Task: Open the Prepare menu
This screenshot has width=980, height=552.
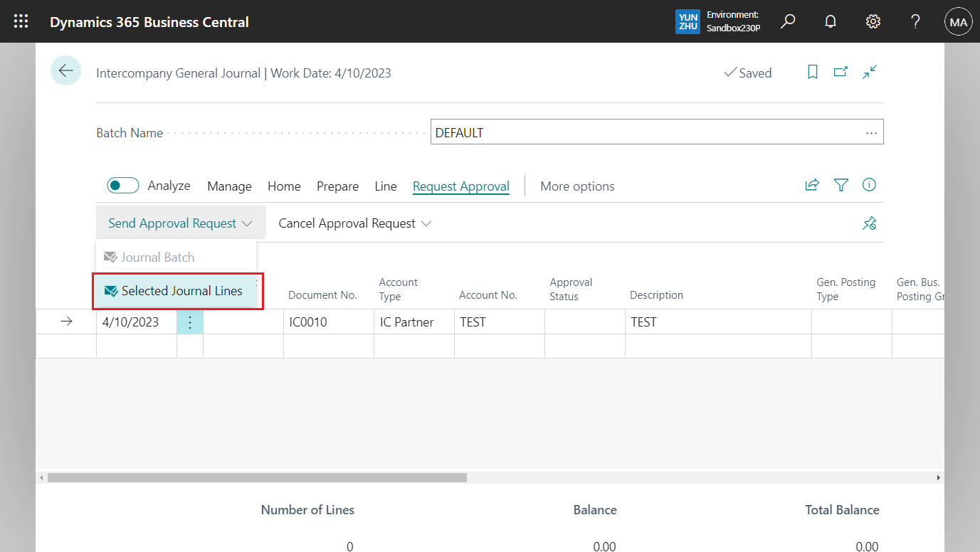Action: coord(337,186)
